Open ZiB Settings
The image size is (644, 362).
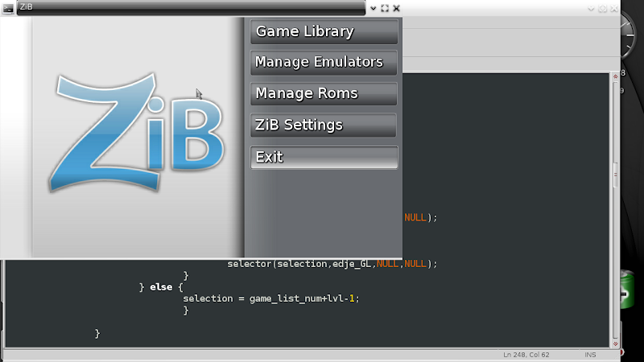[x=324, y=125]
